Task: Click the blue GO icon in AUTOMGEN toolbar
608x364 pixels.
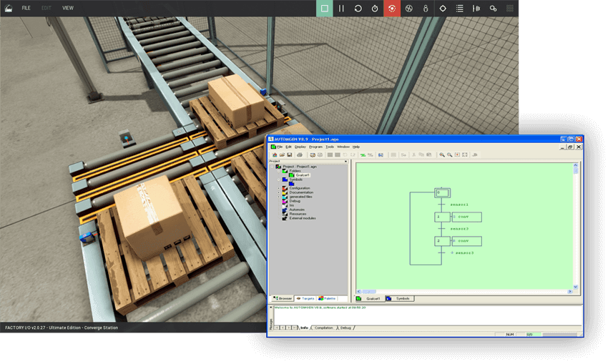Action: [x=381, y=155]
